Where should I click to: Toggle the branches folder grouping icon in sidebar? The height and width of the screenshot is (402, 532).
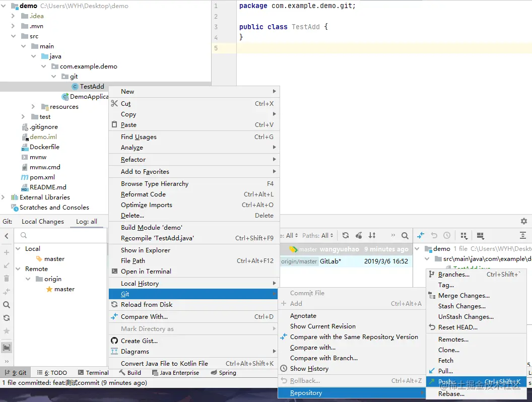point(7,348)
